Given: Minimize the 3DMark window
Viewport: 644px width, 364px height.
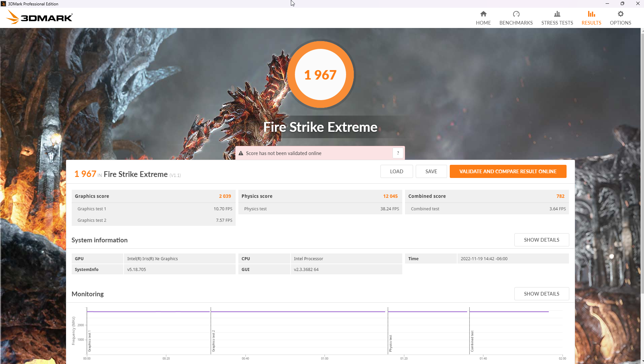Looking at the screenshot, I should [607, 4].
